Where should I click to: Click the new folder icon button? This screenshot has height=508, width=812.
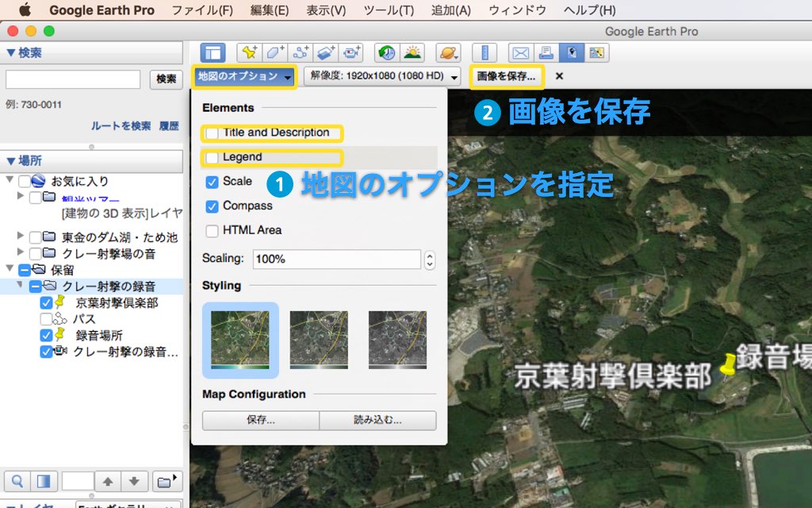coord(167,482)
